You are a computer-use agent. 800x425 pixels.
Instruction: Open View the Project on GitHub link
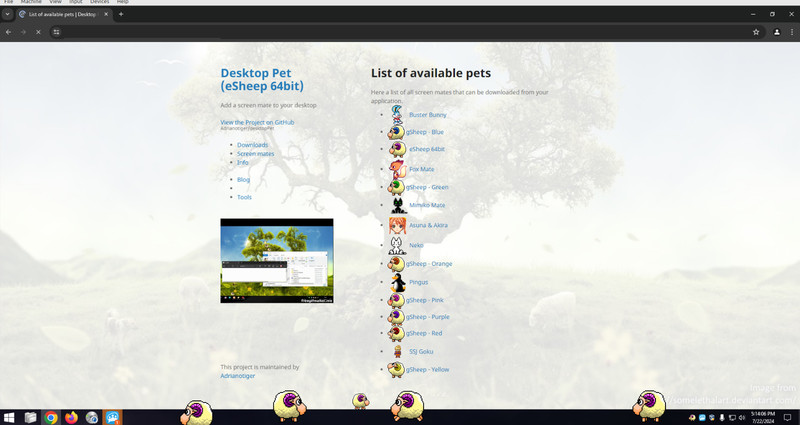click(x=257, y=122)
